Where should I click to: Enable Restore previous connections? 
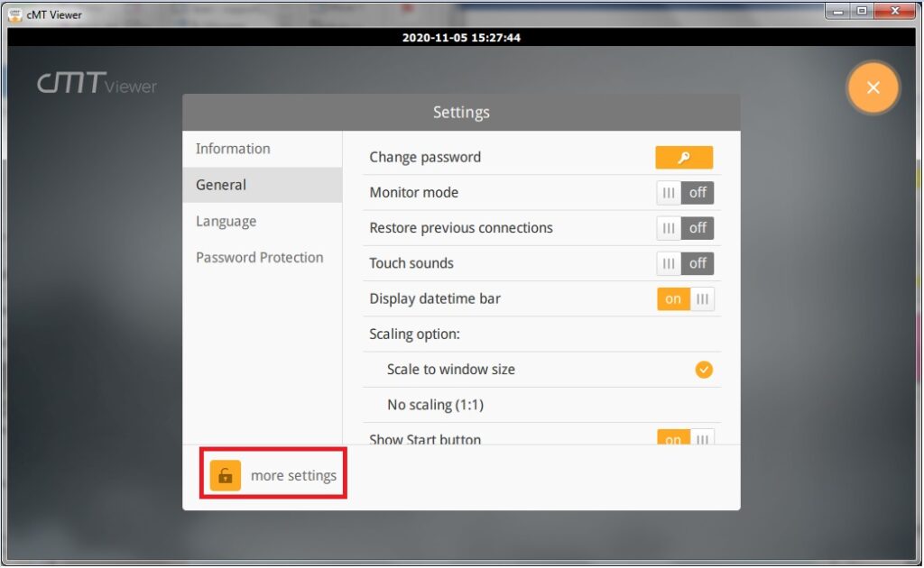(x=686, y=227)
